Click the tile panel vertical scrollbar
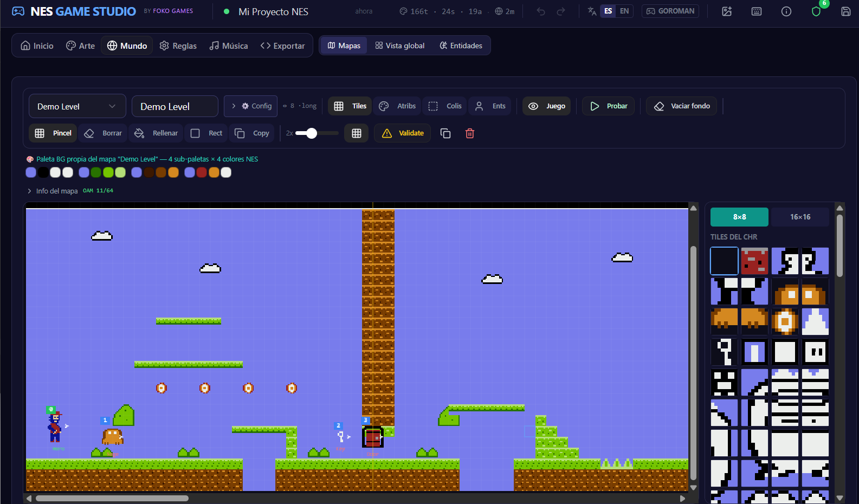This screenshot has width=859, height=504. point(839,246)
